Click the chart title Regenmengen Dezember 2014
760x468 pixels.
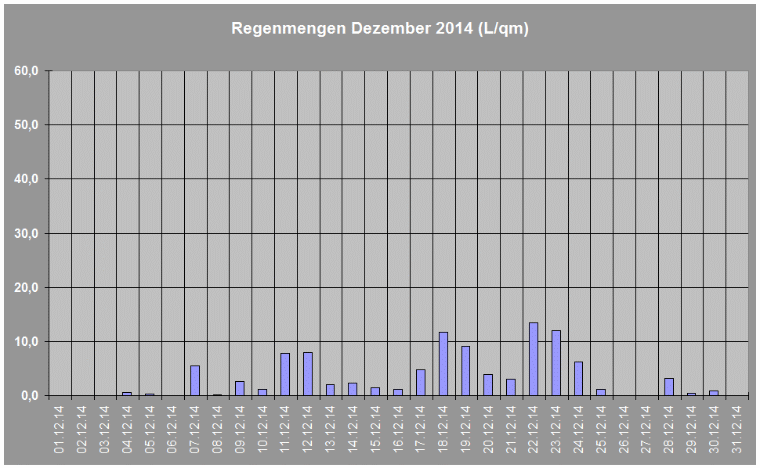[380, 29]
